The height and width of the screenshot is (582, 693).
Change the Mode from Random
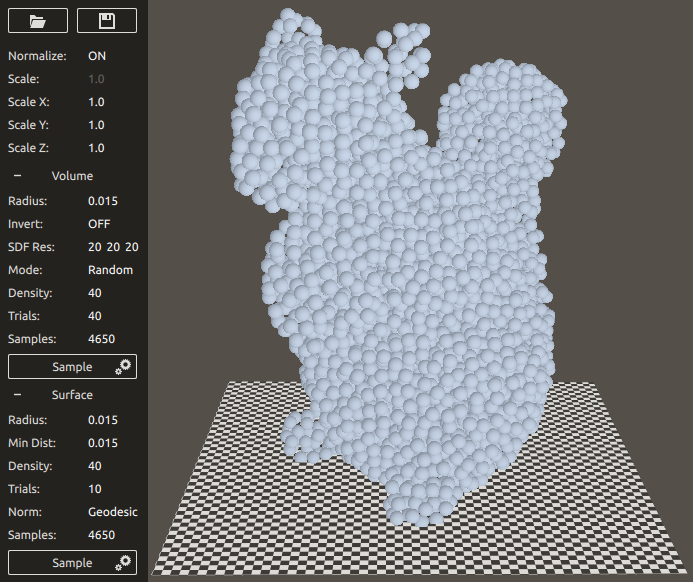click(110, 270)
